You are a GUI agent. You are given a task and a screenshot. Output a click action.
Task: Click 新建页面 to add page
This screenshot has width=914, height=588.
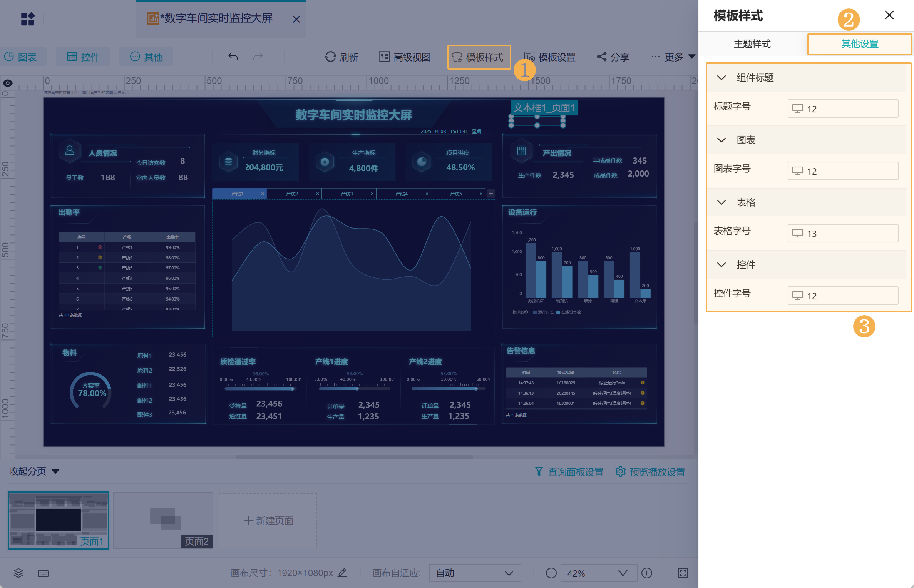(268, 521)
